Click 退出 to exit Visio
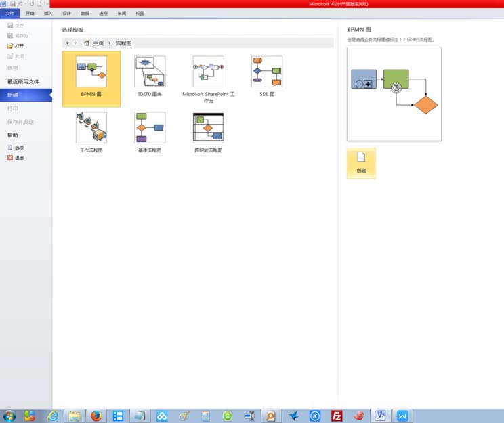 [x=16, y=158]
